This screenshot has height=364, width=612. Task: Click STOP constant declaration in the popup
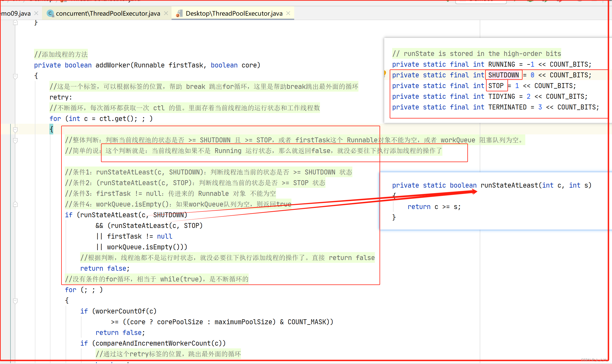496,86
